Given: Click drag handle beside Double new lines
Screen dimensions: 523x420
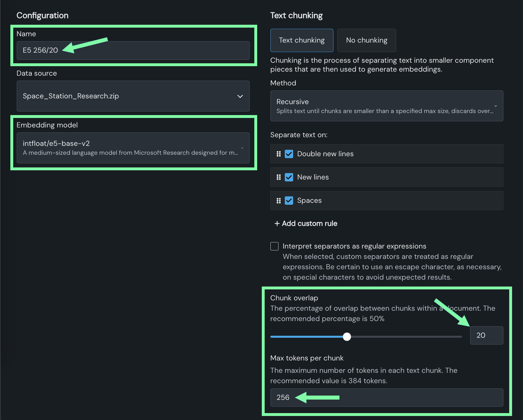Looking at the screenshot, I should [x=278, y=154].
